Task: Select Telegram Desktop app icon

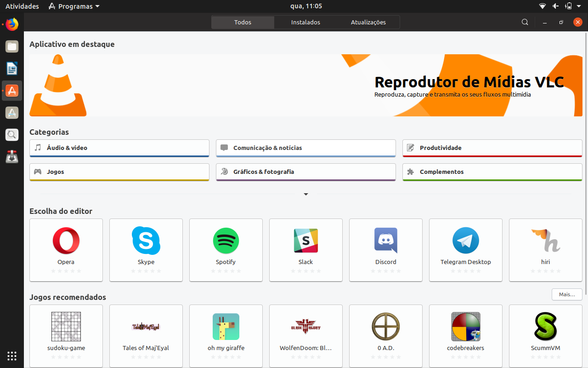Action: 466,241
